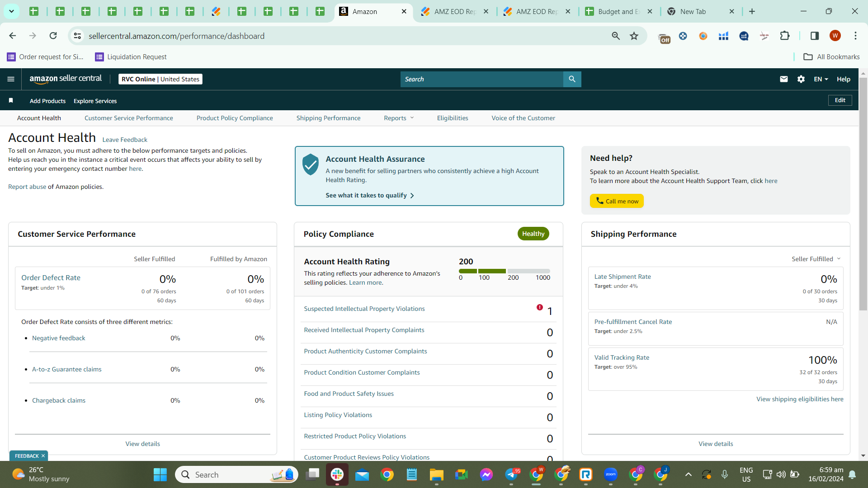868x488 pixels.
Task: Open Customer Service Performance tab
Action: (129, 118)
